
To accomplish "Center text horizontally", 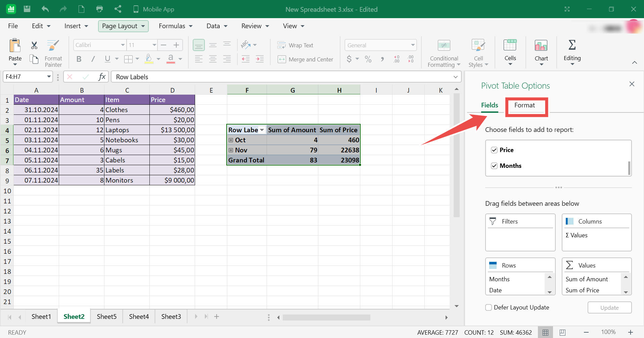I will click(x=213, y=59).
